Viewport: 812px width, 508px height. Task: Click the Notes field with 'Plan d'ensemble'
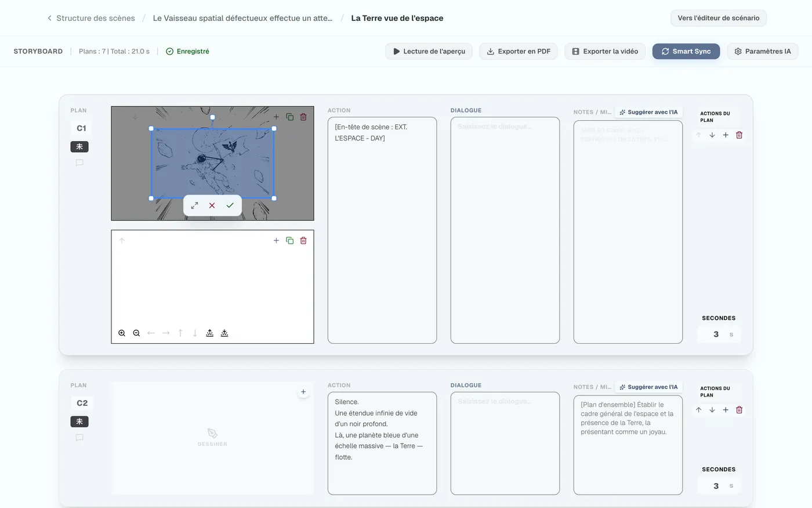click(628, 445)
